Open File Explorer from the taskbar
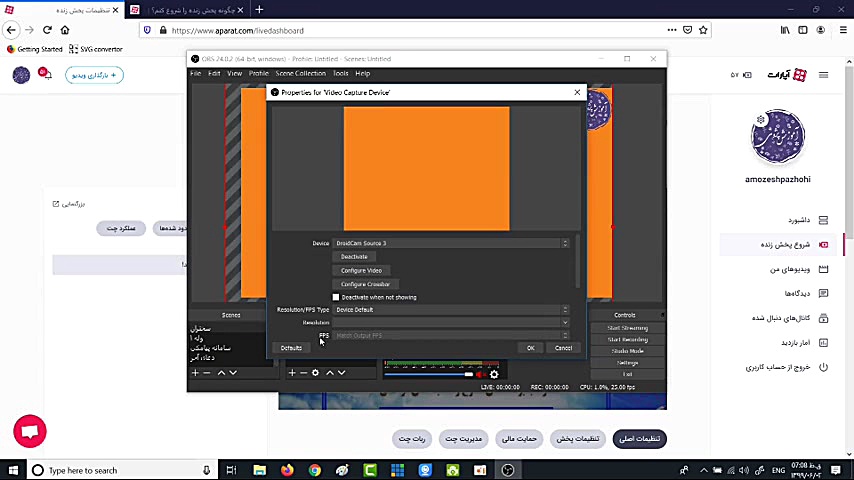Screen dimensions: 854x480 pyautogui.click(x=260, y=470)
